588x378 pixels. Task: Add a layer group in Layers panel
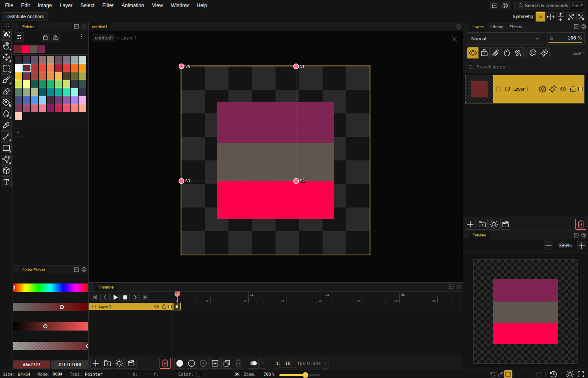(x=482, y=224)
